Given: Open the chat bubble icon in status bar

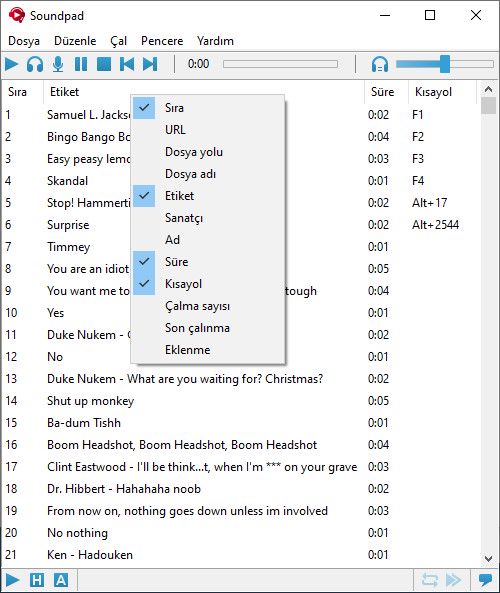Looking at the screenshot, I should (485, 580).
